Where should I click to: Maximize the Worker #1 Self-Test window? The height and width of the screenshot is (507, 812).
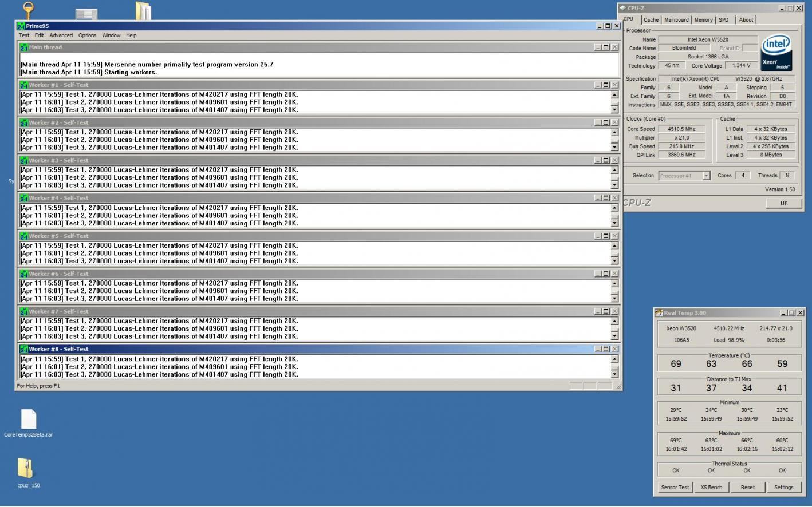[x=606, y=85]
